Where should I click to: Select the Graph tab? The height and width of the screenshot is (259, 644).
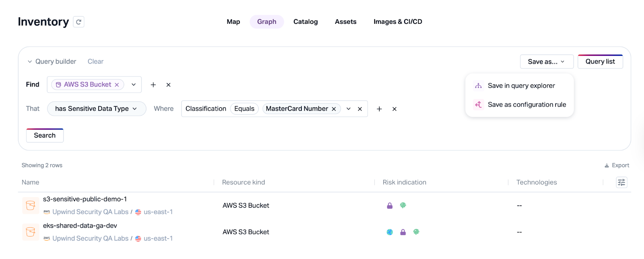click(x=267, y=22)
